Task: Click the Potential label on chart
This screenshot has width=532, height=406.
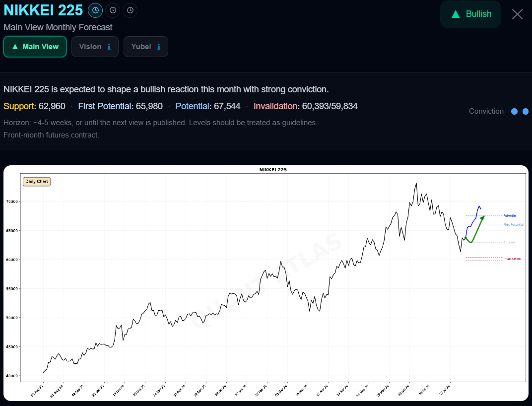Action: tap(510, 215)
